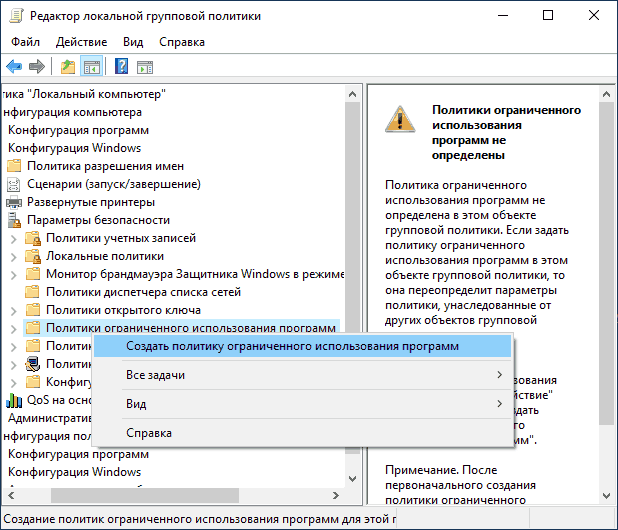
Task: Expand Политики учетных записей node
Action: [13, 239]
